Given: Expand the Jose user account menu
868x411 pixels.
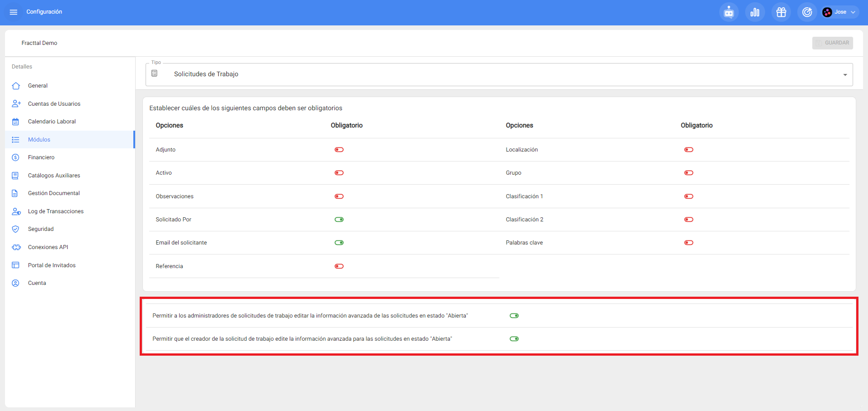Looking at the screenshot, I should (x=853, y=12).
